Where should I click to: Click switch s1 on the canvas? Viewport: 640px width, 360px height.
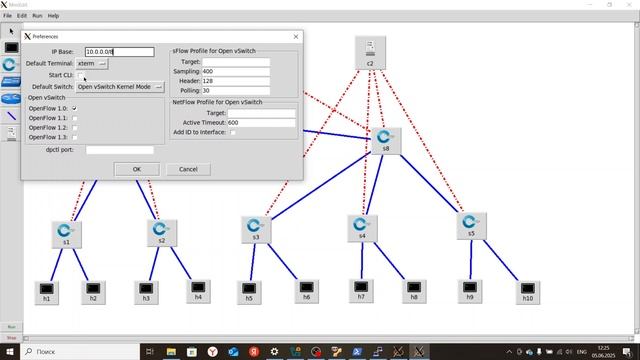67,234
